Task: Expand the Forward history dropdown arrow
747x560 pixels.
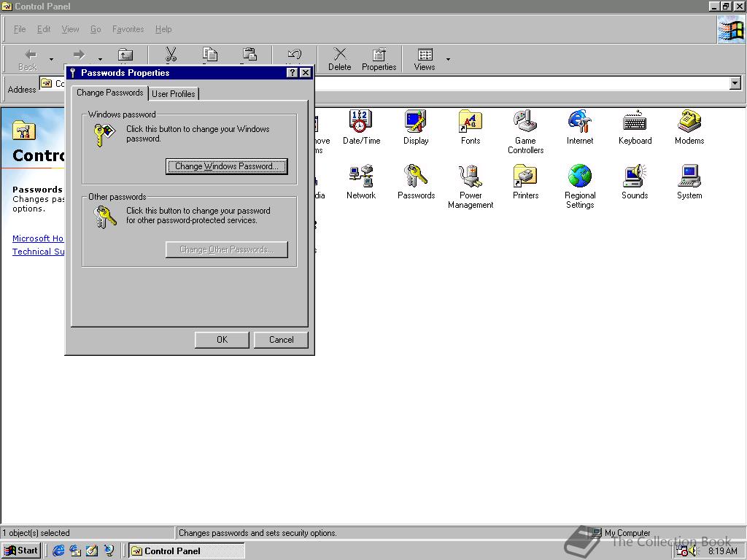Action: pyautogui.click(x=99, y=60)
